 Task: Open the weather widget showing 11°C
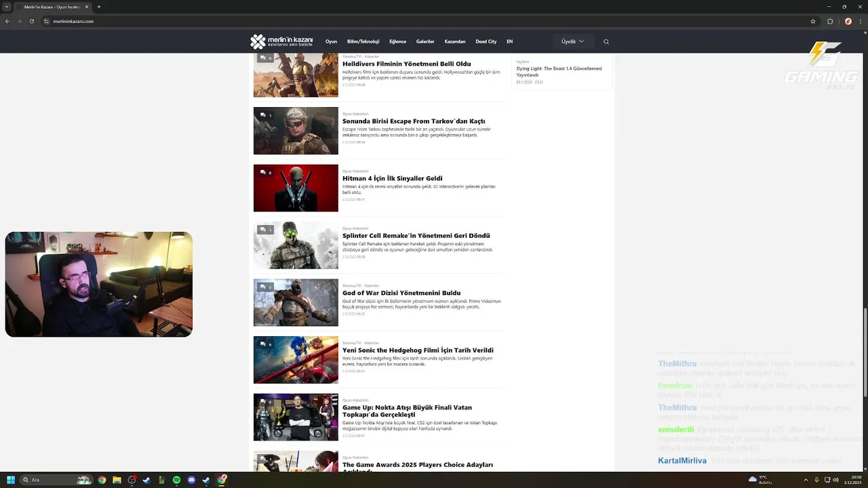pos(761,480)
